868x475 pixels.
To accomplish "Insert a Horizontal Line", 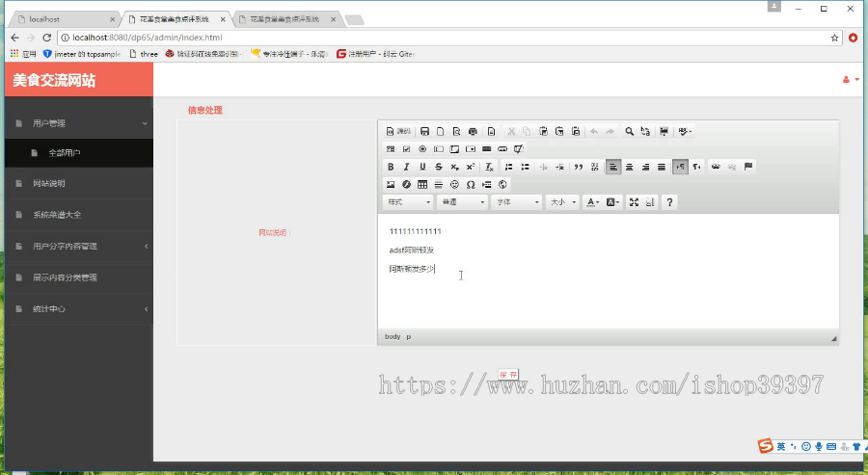I will pyautogui.click(x=439, y=185).
